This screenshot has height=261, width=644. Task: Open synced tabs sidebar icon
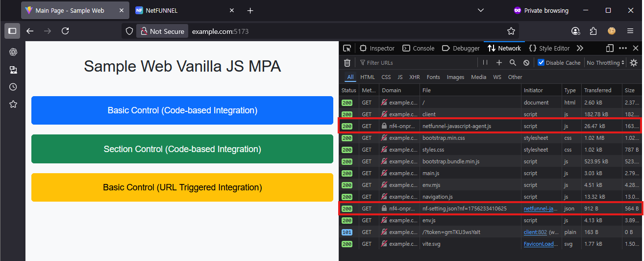[x=13, y=70]
